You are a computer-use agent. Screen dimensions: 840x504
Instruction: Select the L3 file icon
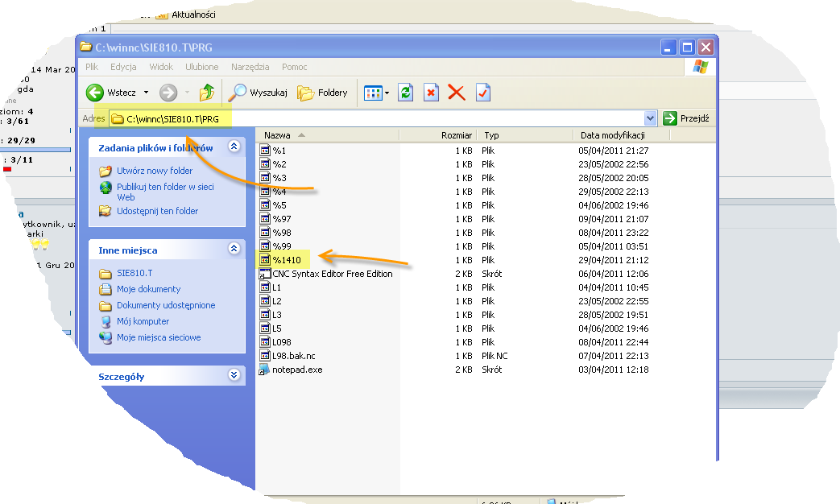coord(265,315)
